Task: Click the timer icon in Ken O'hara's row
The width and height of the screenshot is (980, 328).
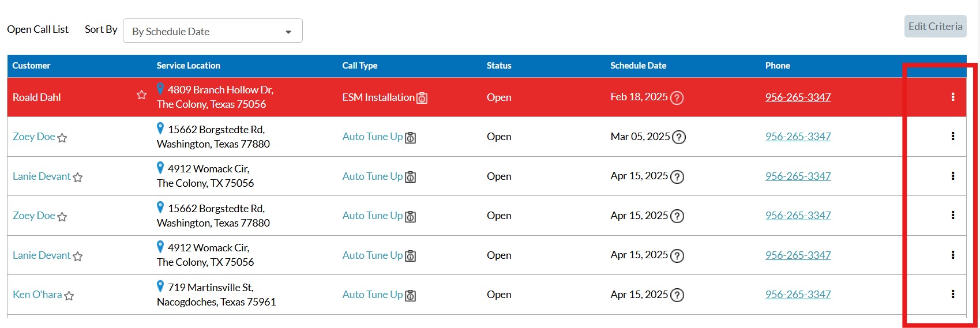Action: 411,295
